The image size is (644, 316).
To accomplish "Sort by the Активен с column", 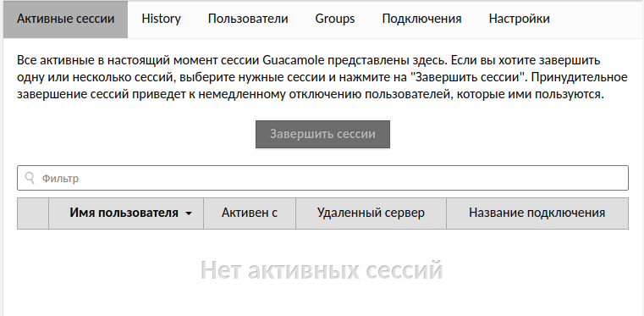I will [x=250, y=213].
